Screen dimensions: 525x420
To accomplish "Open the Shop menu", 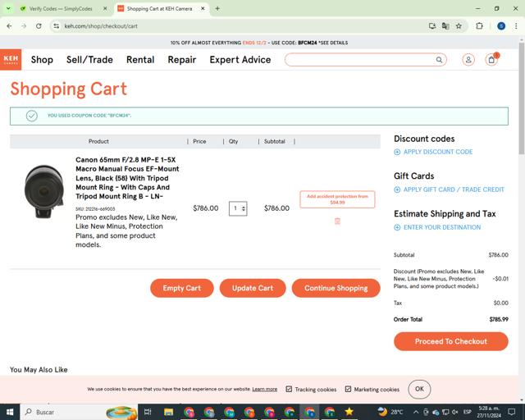I will [x=42, y=60].
